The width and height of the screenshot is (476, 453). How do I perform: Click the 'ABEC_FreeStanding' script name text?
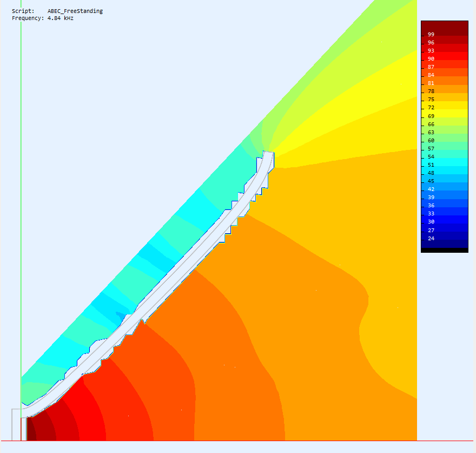(75, 11)
